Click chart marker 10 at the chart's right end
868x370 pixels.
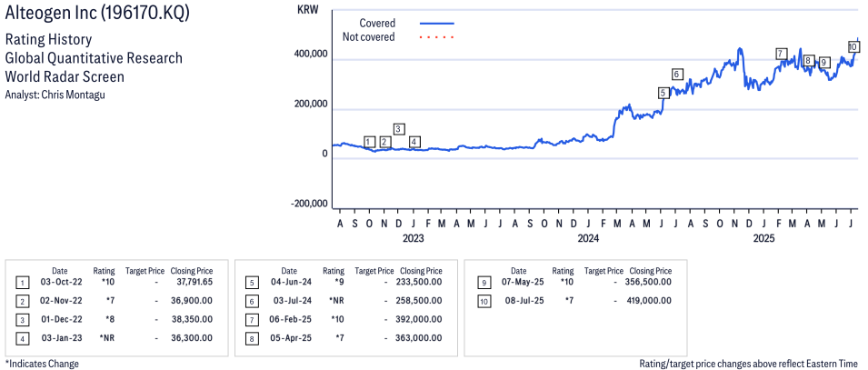point(853,47)
